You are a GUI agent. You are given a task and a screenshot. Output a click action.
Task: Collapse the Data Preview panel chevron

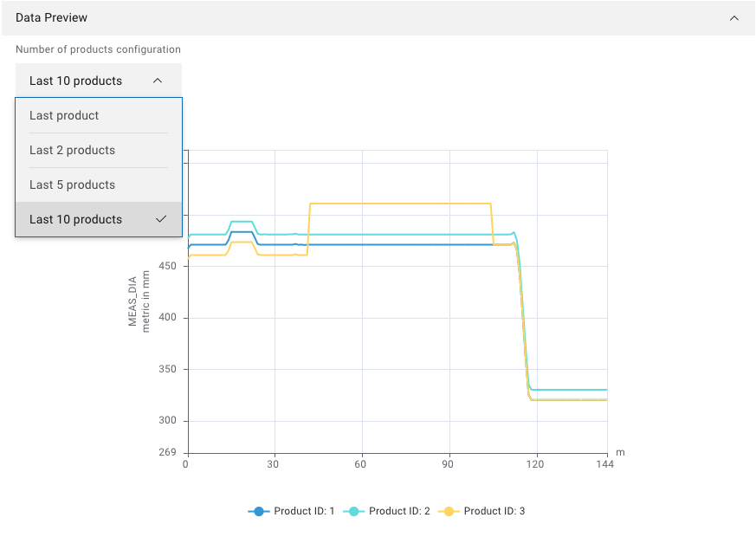(x=733, y=17)
